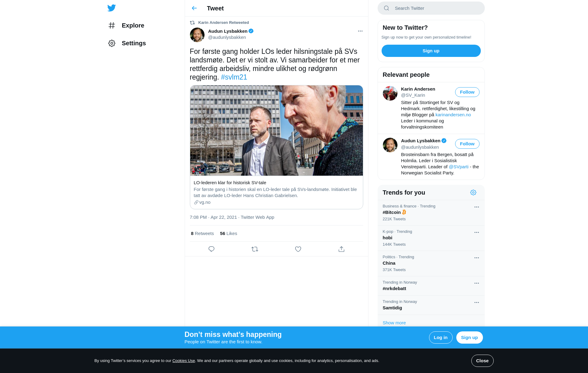The image size is (588, 373).
Task: Expand trends with Show more
Action: pyautogui.click(x=394, y=323)
